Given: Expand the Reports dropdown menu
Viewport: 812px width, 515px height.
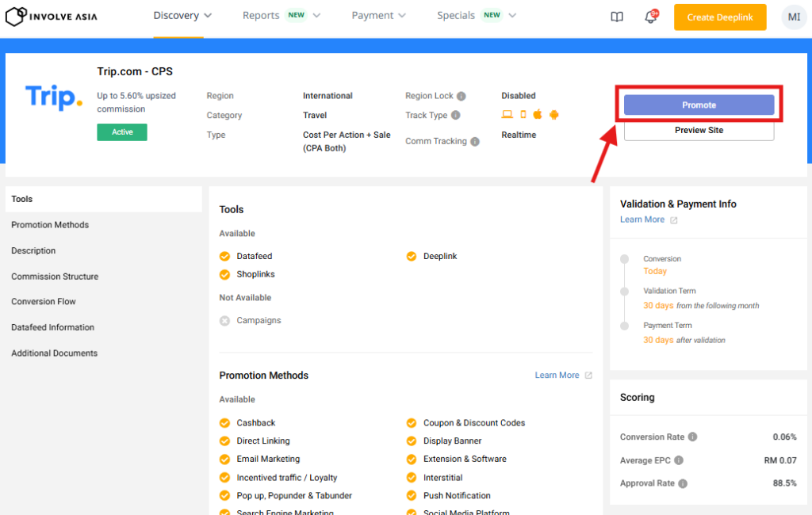Looking at the screenshot, I should [282, 16].
